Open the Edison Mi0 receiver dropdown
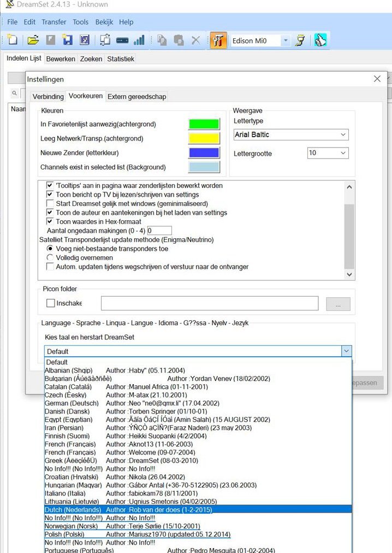This screenshot has height=553, width=392. 286,40
